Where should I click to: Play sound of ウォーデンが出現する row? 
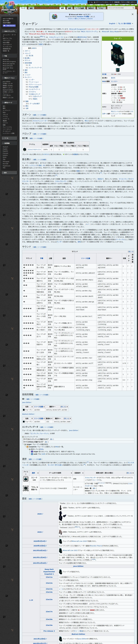pos(24,302)
